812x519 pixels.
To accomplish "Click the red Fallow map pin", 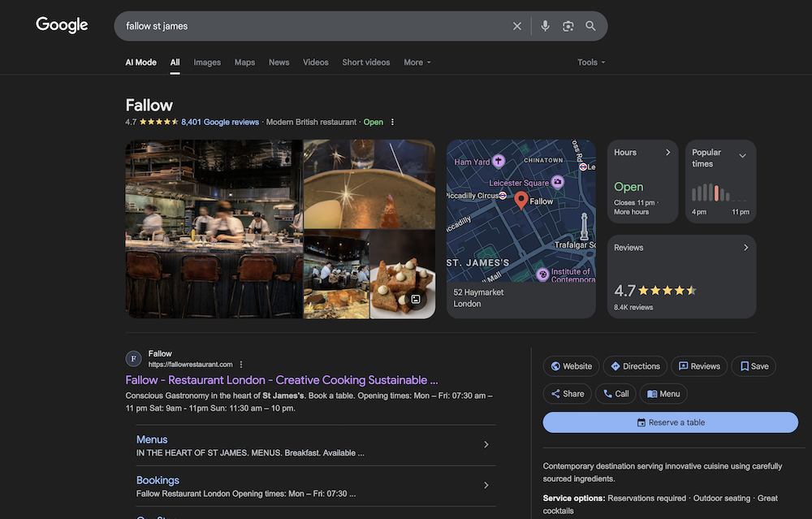I will click(521, 201).
